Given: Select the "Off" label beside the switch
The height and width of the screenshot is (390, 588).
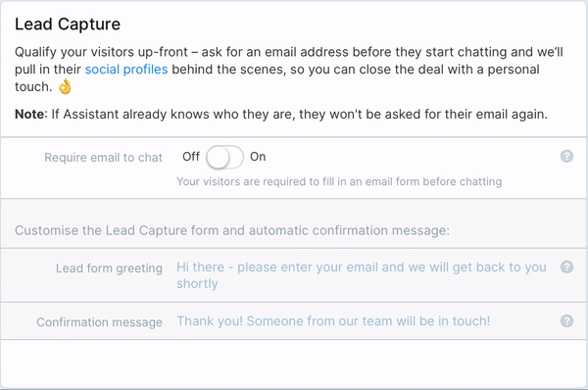Looking at the screenshot, I should pyautogui.click(x=191, y=157).
